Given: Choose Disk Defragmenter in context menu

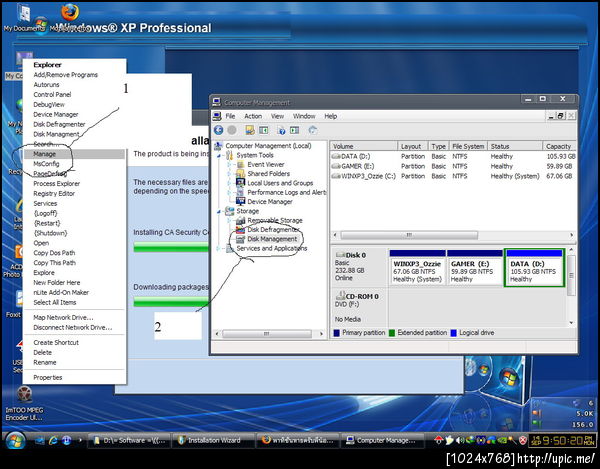Looking at the screenshot, I should tap(74, 124).
